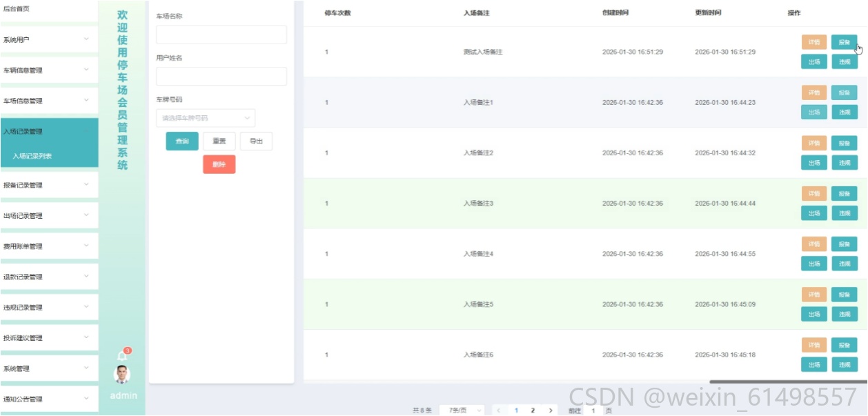Click the 查询 search button
The image size is (868, 416).
pyautogui.click(x=182, y=141)
